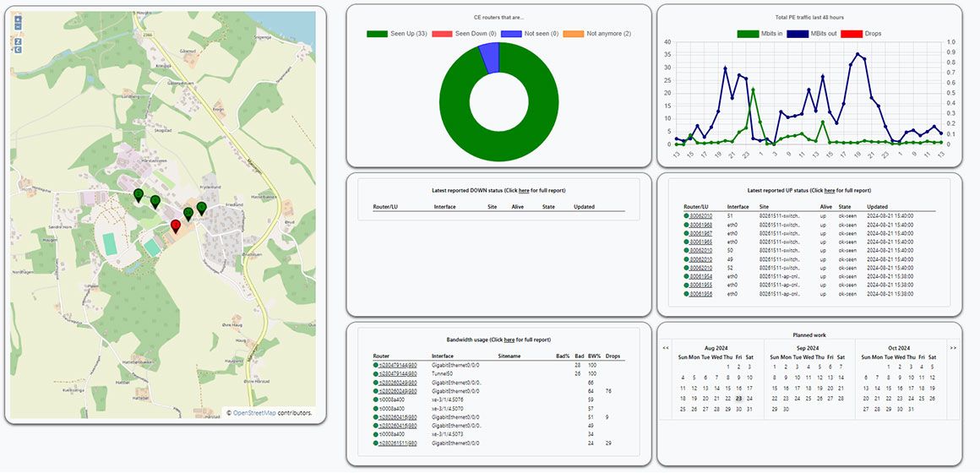
Task: Select September 30 in Planned work calendar
Action: 787,409
